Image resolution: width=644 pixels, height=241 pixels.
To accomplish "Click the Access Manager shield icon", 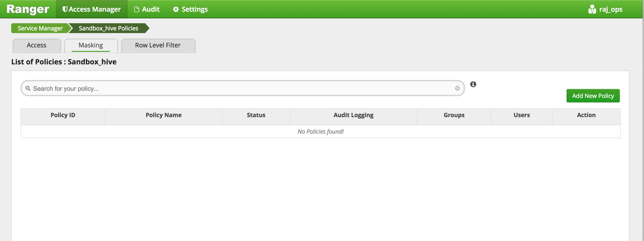I will tap(65, 9).
